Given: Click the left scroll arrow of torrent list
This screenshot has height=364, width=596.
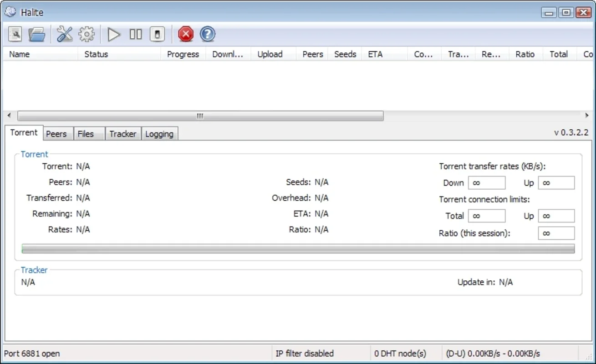Looking at the screenshot, I should [x=9, y=116].
